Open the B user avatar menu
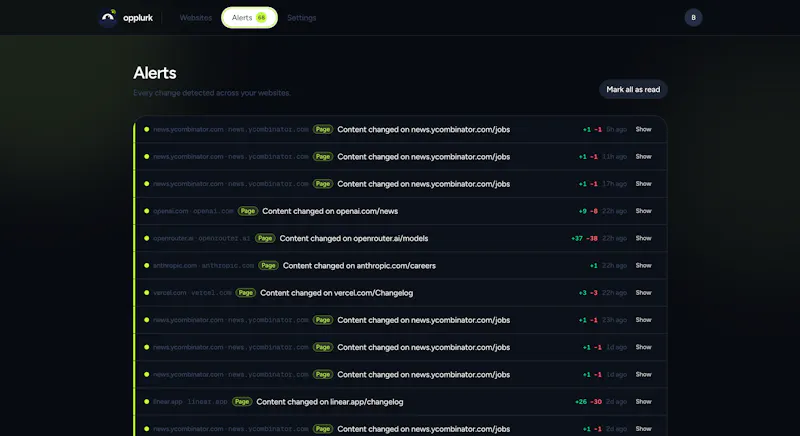This screenshot has width=800, height=436. tap(693, 18)
